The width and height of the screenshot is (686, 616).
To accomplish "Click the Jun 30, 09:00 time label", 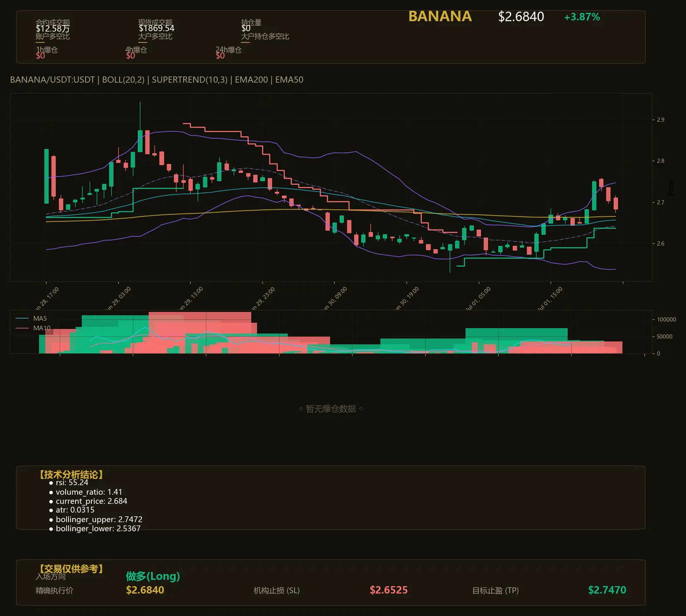I will (x=335, y=299).
